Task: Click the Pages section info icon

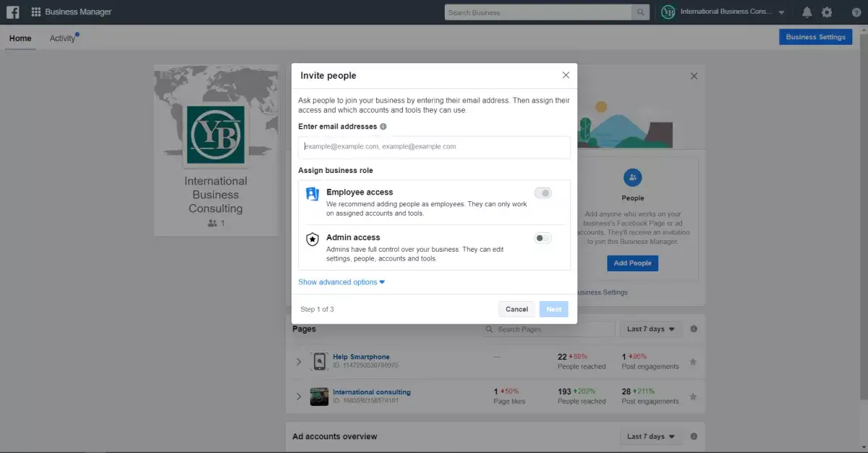Action: [x=694, y=329]
